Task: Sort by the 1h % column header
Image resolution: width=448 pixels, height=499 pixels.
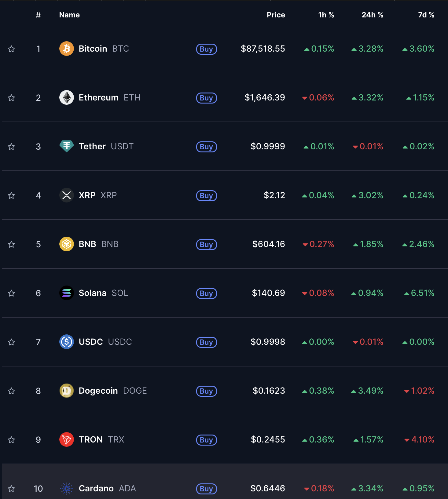Action: 326,15
